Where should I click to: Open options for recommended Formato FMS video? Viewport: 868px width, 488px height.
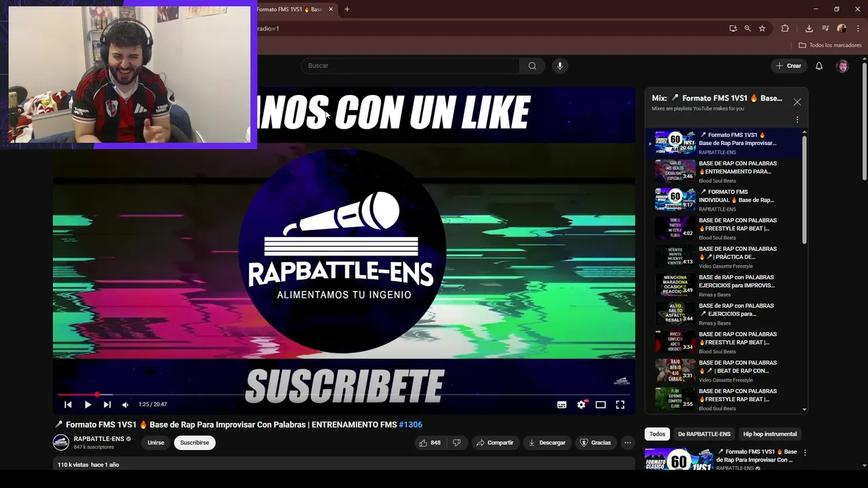coord(805,453)
